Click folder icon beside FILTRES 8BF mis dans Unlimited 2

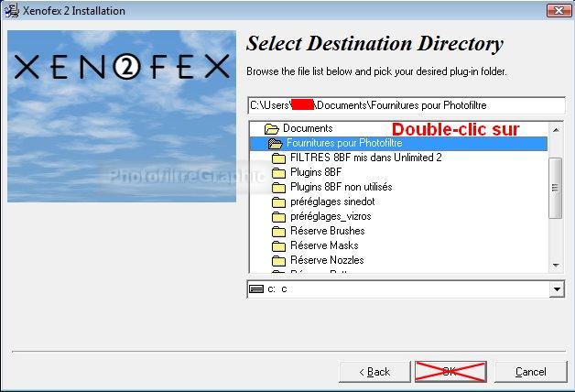click(x=278, y=158)
